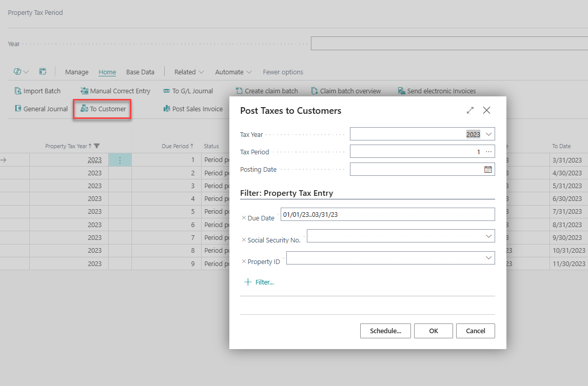Select To Date cell 11/30/2023
Viewport: 588px width, 386px height.
tap(569, 263)
